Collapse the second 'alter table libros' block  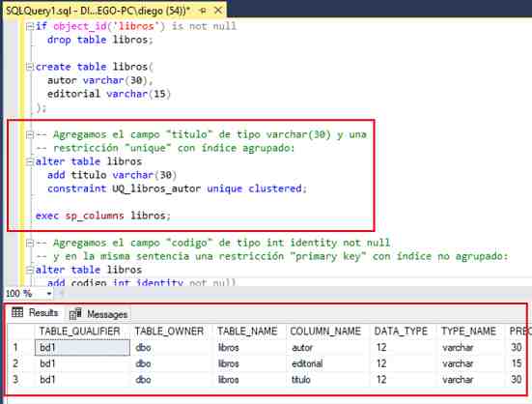pos(30,270)
